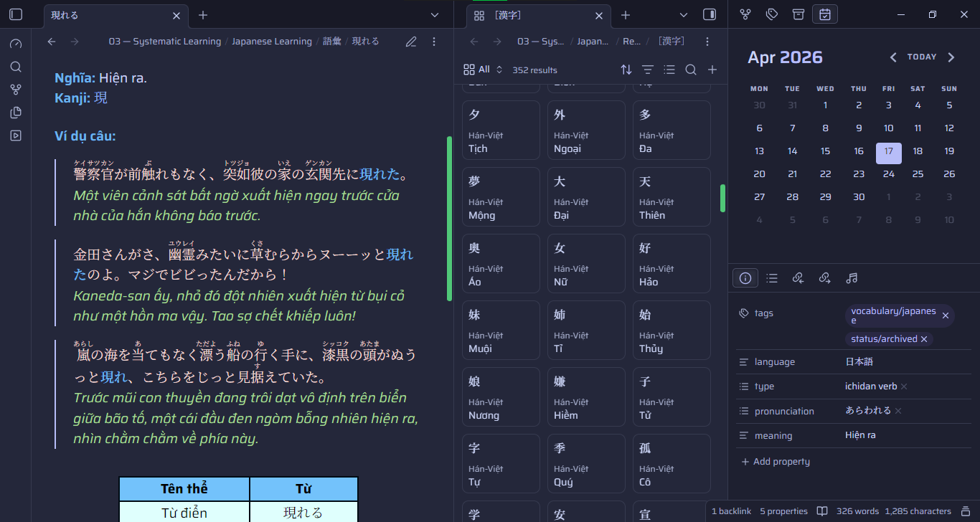
Task: Open search from the left ribbon
Action: pos(16,67)
